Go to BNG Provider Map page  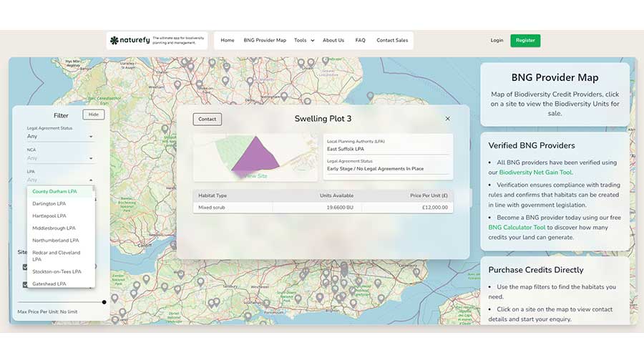265,40
